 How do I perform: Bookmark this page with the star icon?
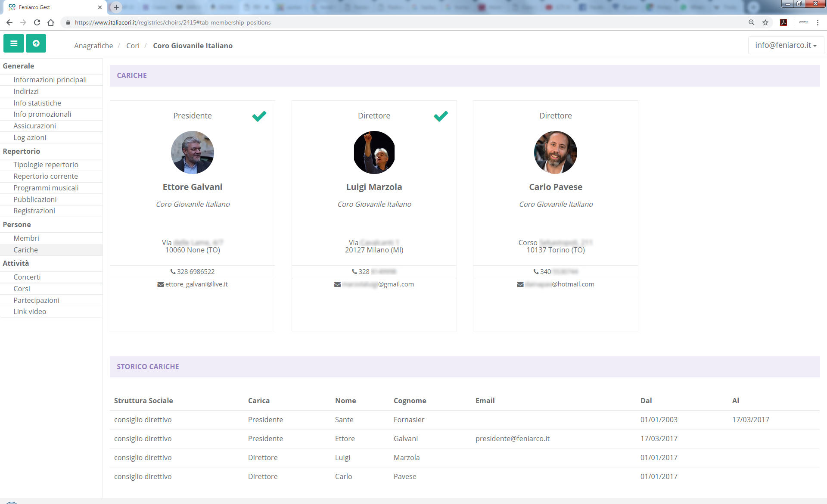tap(765, 22)
